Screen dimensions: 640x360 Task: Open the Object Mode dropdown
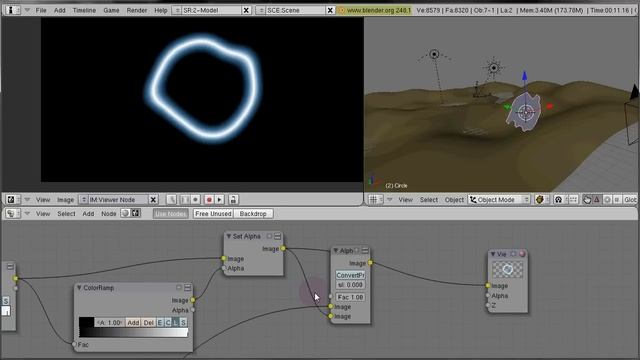499,200
